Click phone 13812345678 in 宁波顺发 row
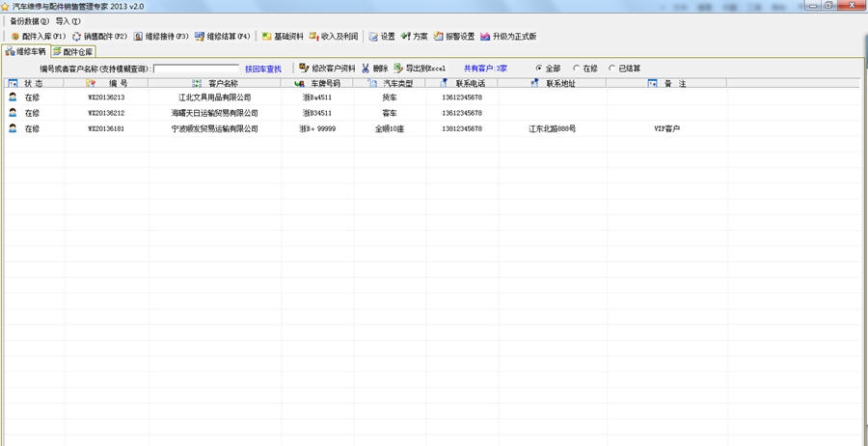The height and width of the screenshot is (446, 868). (462, 128)
